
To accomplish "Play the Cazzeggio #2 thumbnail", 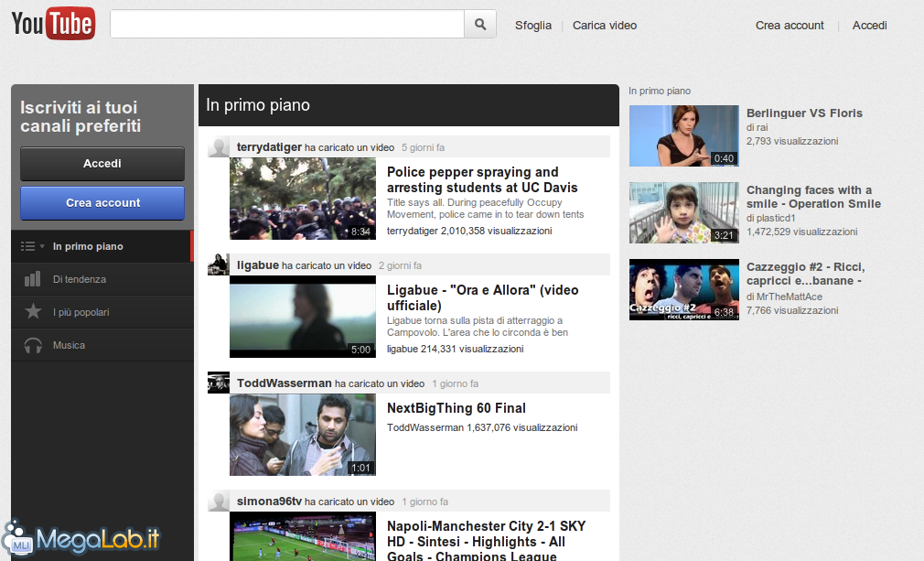I will click(684, 290).
